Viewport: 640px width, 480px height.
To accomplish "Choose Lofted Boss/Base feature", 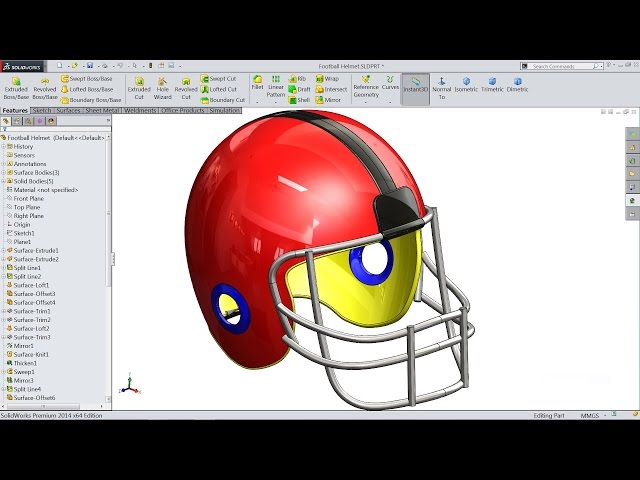I will pyautogui.click(x=87, y=89).
